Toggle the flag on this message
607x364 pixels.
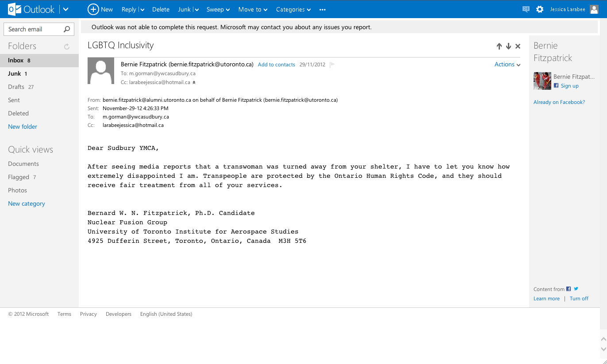332,65
